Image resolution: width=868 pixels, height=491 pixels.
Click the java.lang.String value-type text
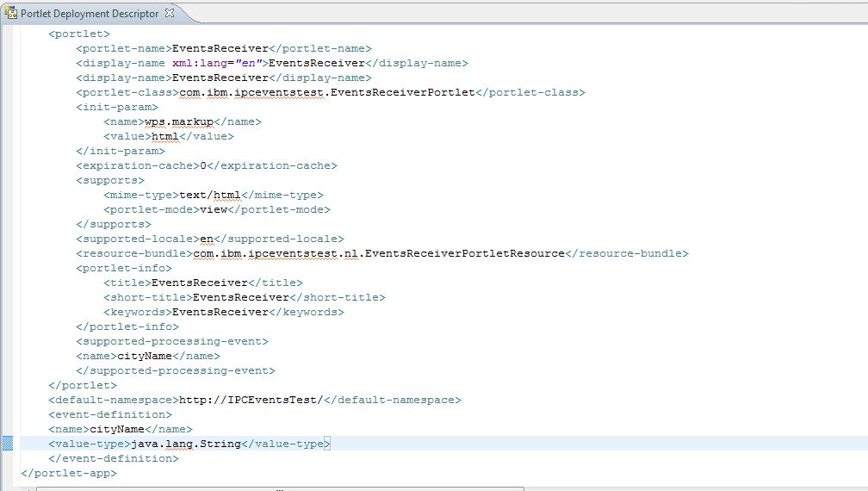pos(185,444)
